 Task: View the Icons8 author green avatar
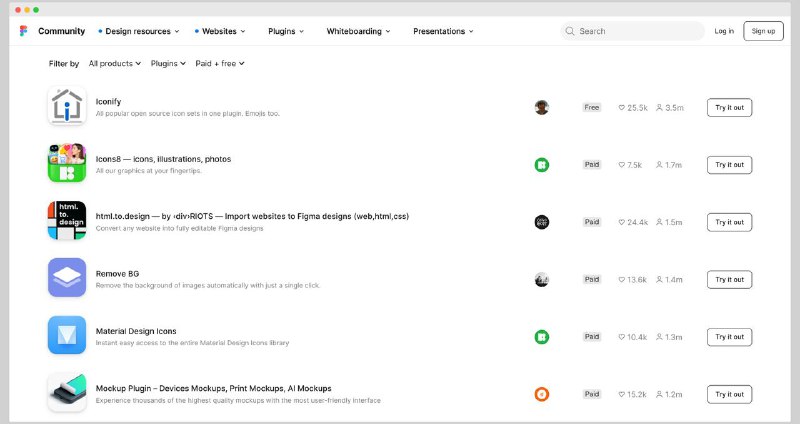click(x=542, y=165)
